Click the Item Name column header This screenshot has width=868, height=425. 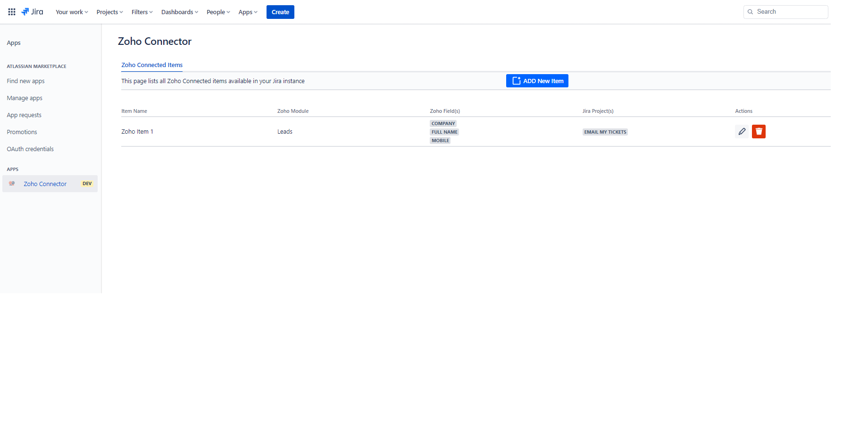(134, 111)
